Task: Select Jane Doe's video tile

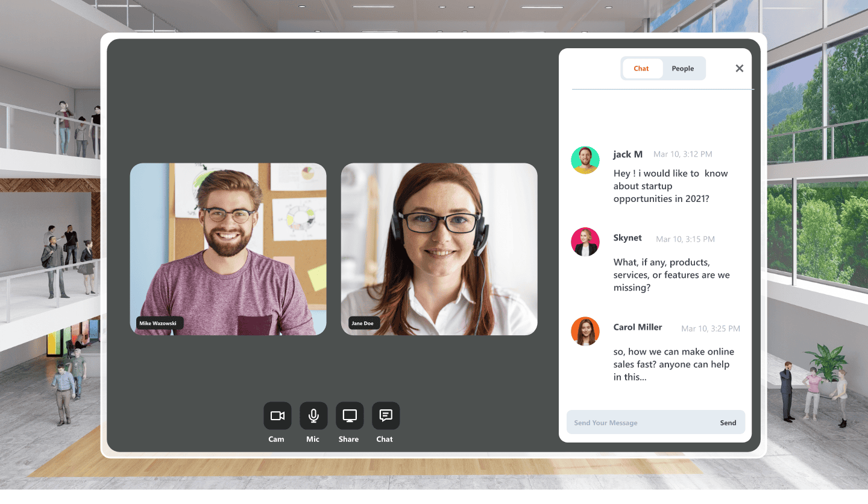Action: click(x=439, y=248)
